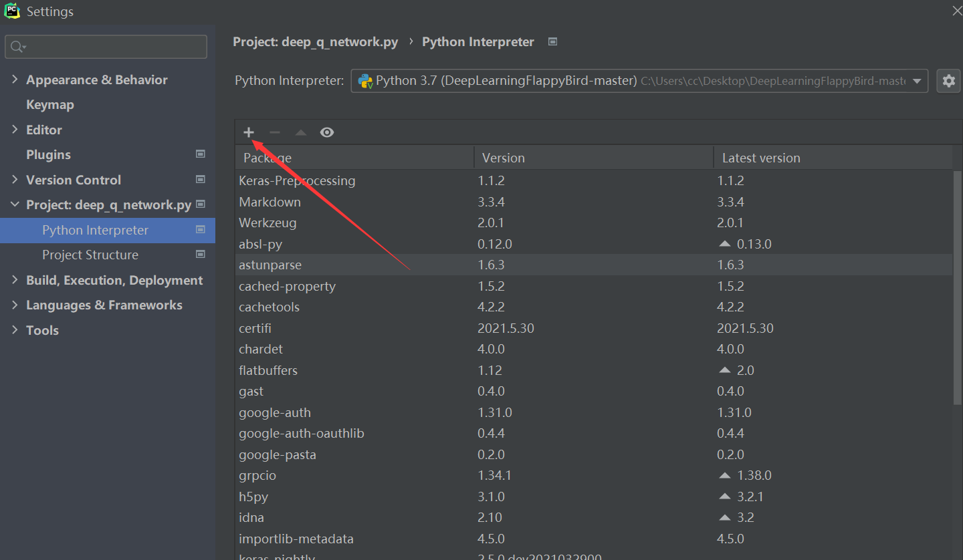Screen dimensions: 963x560
Task: Click the search magnifier icon in settings
Action: [18, 47]
